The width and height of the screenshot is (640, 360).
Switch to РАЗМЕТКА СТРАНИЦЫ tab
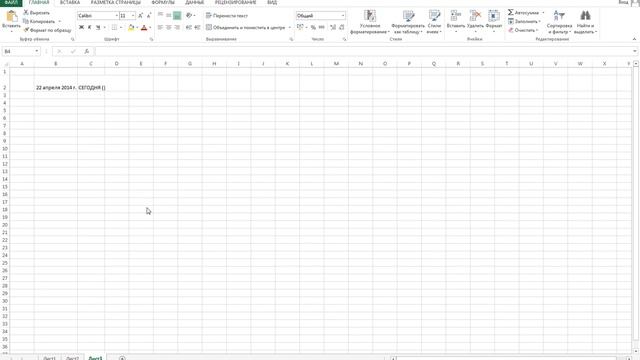click(x=116, y=2)
